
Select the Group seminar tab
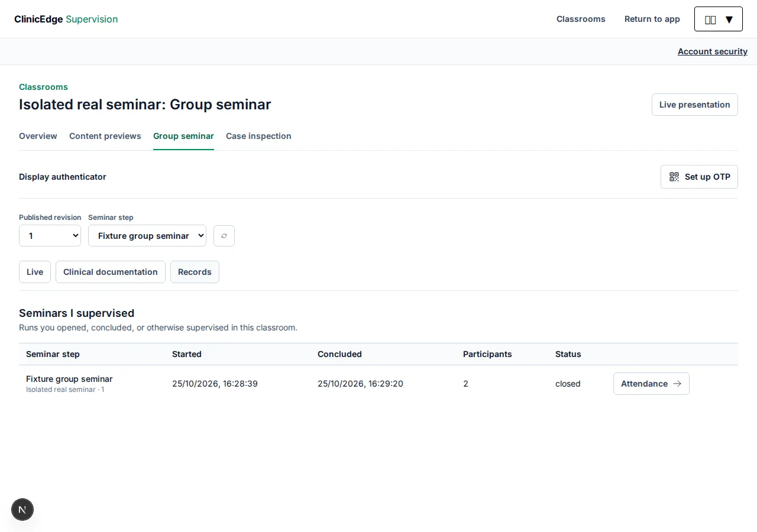[x=183, y=136]
